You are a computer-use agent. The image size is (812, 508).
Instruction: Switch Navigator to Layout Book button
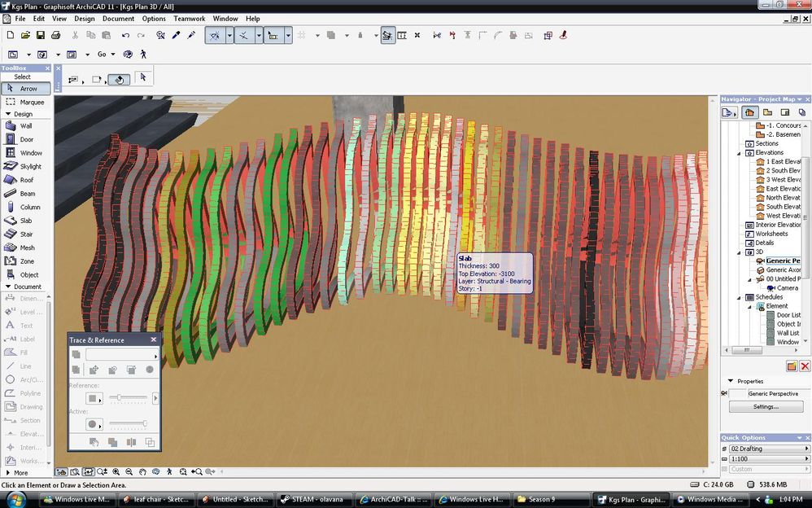(785, 112)
